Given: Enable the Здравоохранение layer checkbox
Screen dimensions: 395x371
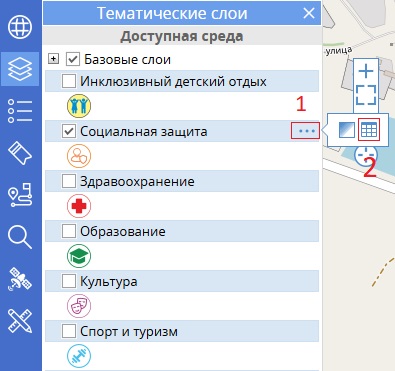Looking at the screenshot, I should point(69,181).
